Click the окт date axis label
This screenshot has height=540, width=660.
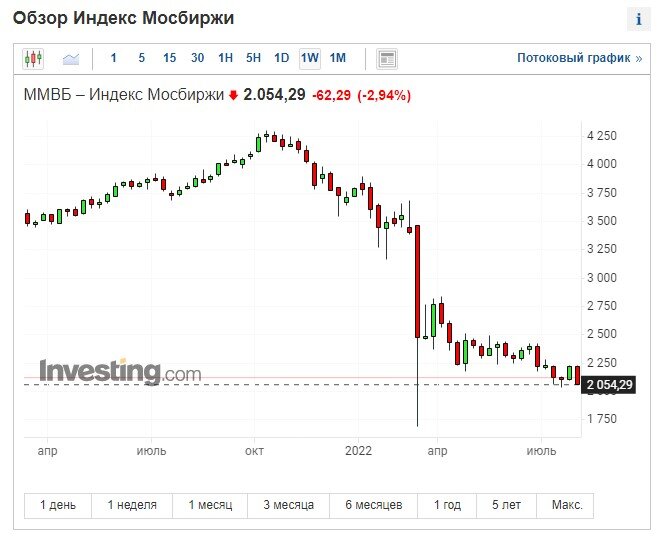pyautogui.click(x=254, y=451)
